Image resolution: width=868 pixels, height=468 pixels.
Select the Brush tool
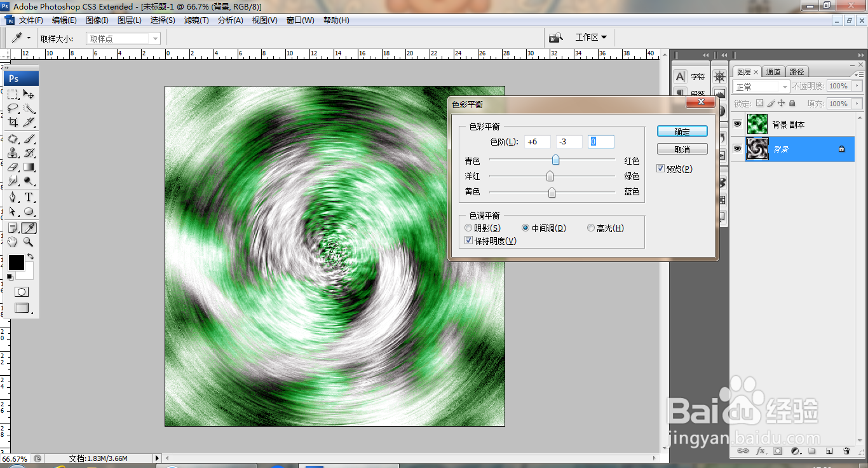[29, 139]
